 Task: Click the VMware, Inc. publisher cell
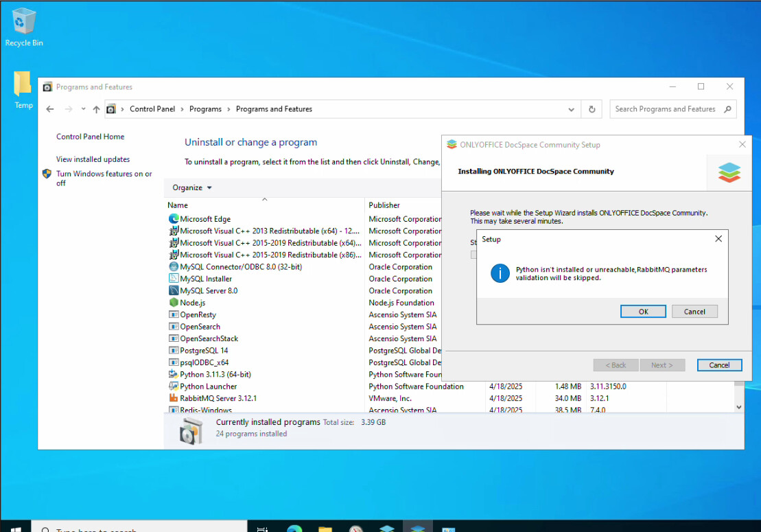point(390,398)
